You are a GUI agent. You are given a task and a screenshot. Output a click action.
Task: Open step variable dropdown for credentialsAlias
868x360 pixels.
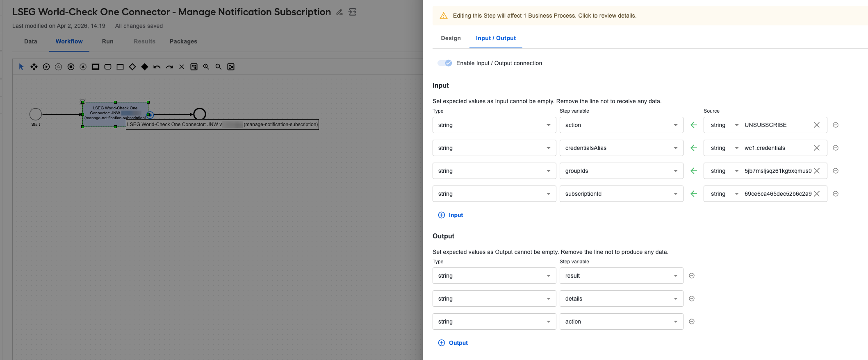[x=621, y=148]
